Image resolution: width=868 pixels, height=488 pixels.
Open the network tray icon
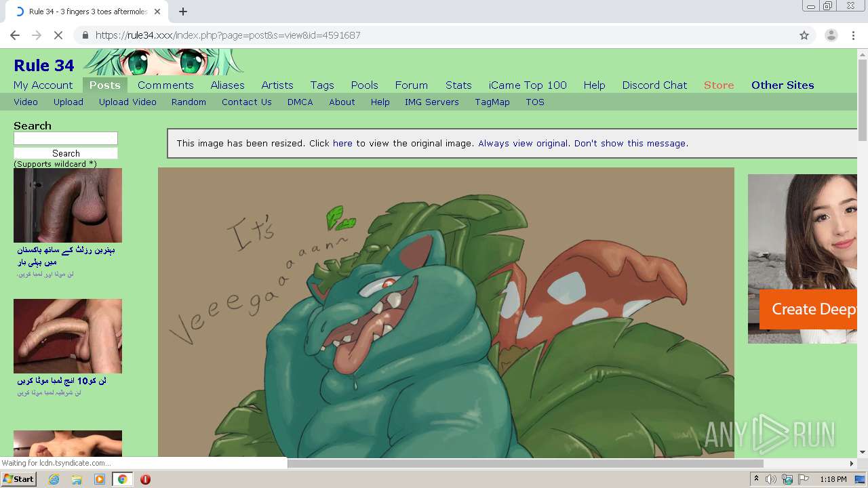787,479
